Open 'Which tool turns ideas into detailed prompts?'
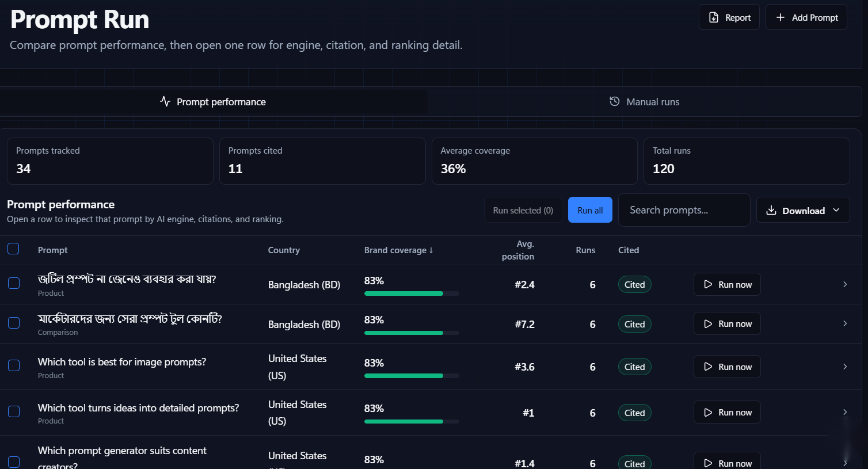The width and height of the screenshot is (868, 469). pyautogui.click(x=138, y=408)
